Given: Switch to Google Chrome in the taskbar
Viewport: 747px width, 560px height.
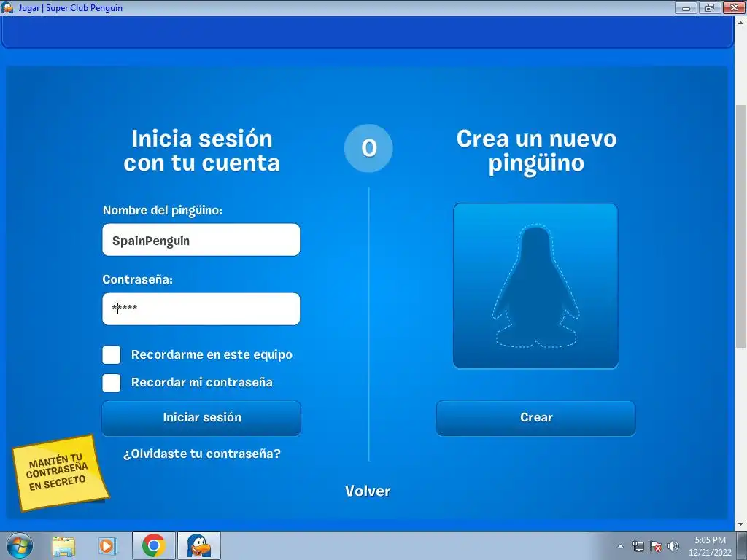Looking at the screenshot, I should tap(153, 545).
